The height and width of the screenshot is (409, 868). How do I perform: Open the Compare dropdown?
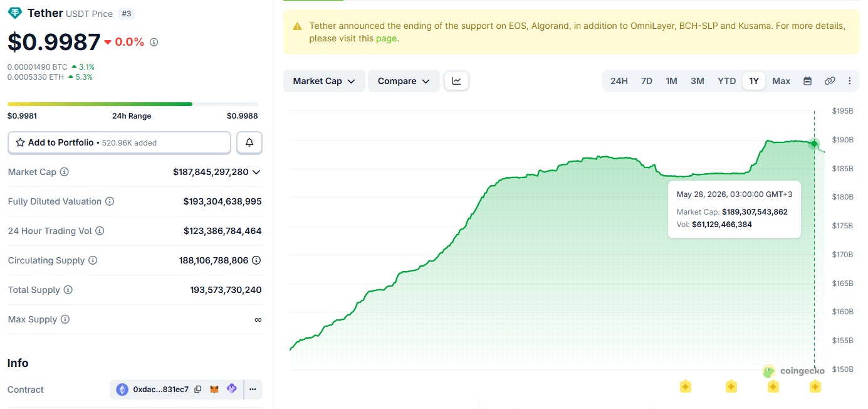click(x=404, y=81)
